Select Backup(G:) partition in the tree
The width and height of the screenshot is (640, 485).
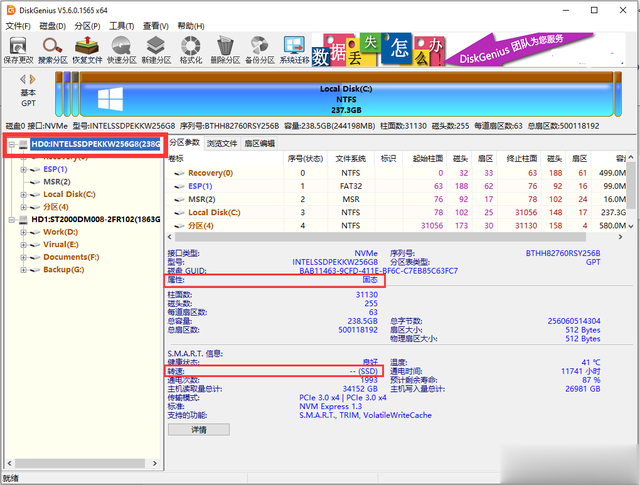pos(64,270)
